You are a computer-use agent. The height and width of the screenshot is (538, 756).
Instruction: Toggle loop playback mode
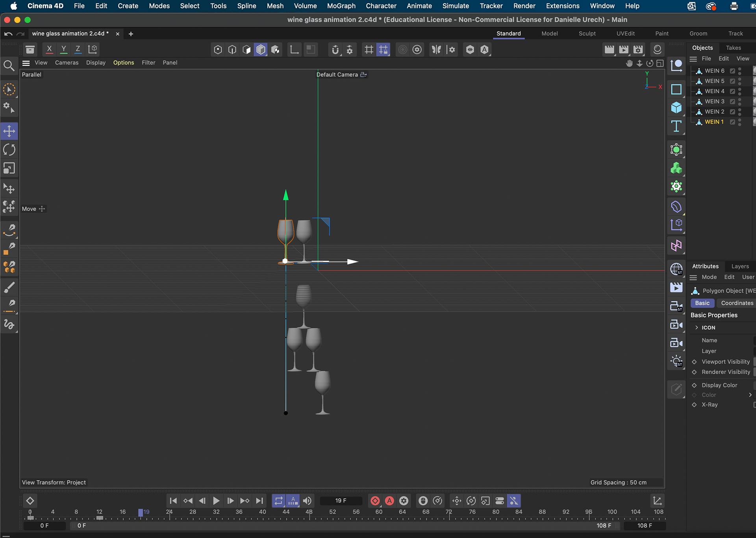click(278, 501)
